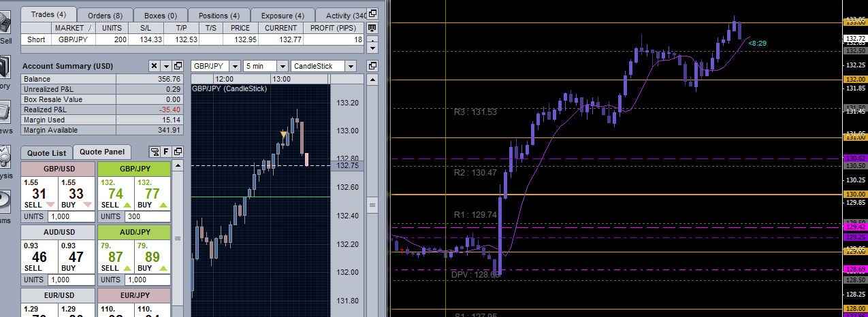Click the GBP/USD quote box header
The height and width of the screenshot is (317, 868).
[x=58, y=169]
